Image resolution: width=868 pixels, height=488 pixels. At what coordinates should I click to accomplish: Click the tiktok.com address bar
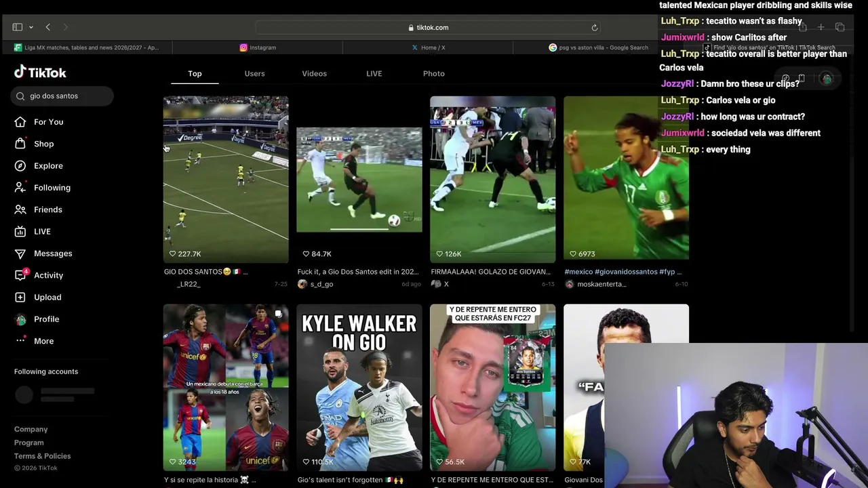point(429,28)
